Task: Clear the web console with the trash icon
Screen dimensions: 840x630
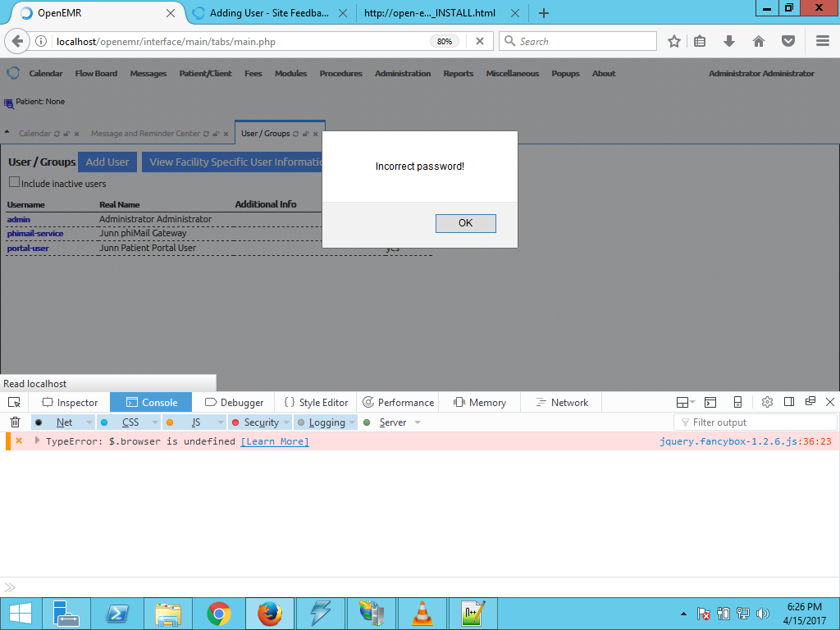Action: click(15, 422)
